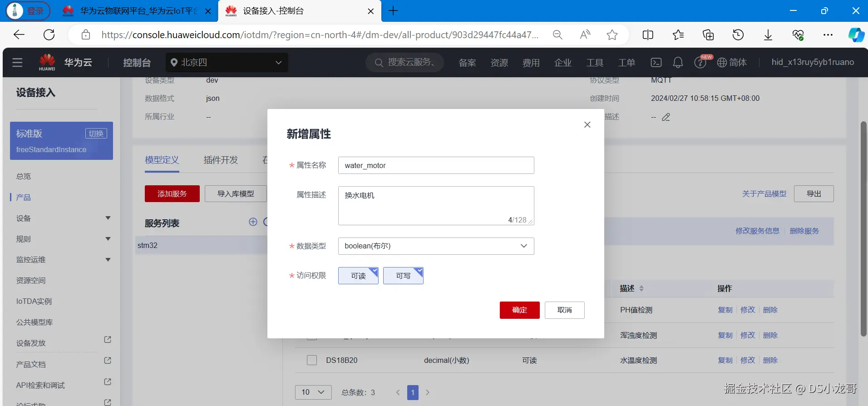This screenshot has height=406, width=868.
Task: Open the page size dropdown showing 10
Action: (x=313, y=392)
